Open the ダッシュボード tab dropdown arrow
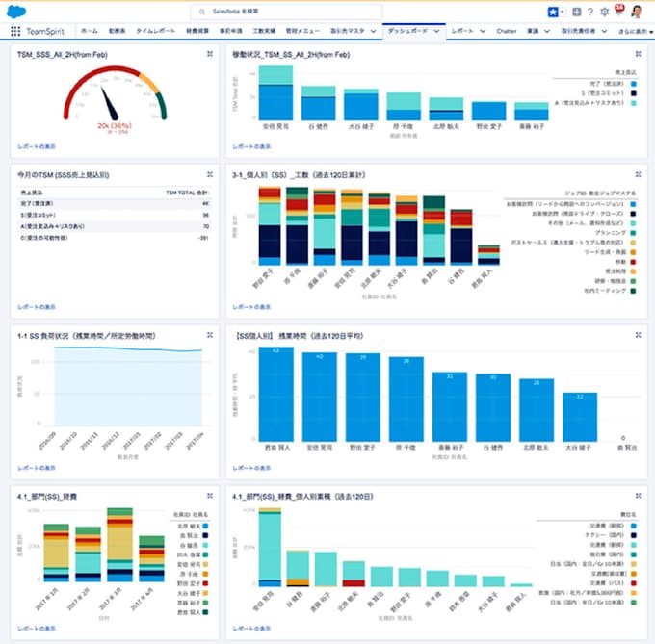This screenshot has height=644, width=655. click(x=436, y=32)
